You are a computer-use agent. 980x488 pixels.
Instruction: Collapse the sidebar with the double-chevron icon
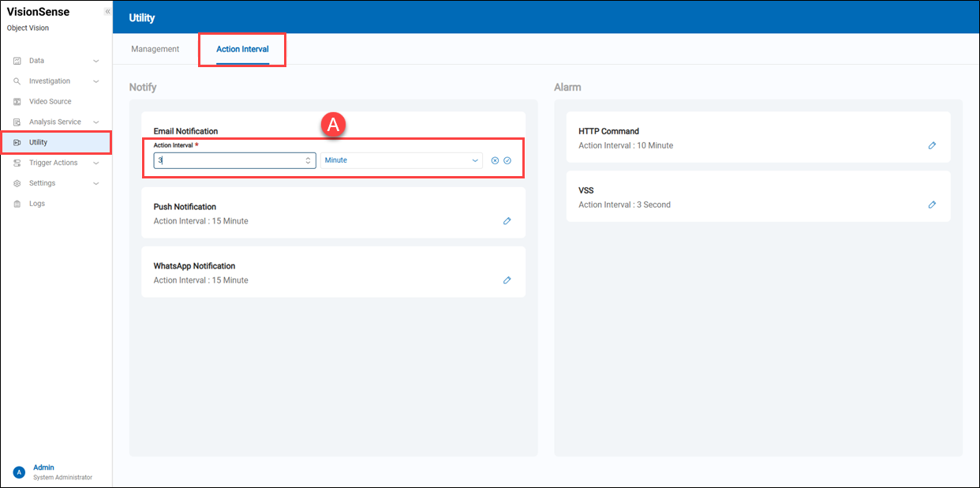point(107,12)
